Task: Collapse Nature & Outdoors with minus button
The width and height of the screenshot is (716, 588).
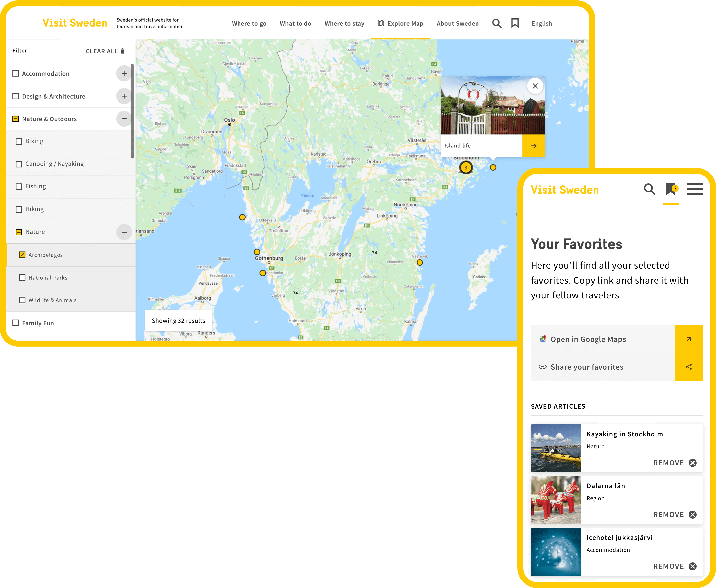Action: point(124,119)
